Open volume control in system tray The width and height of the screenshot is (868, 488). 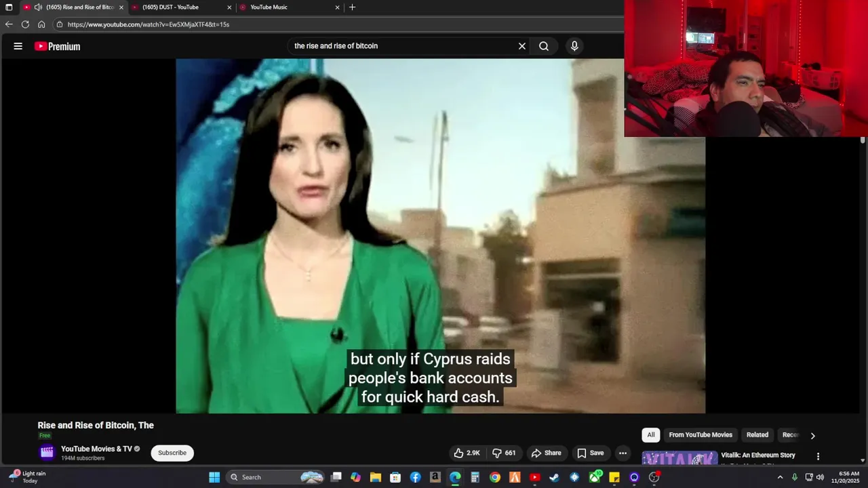(820, 477)
